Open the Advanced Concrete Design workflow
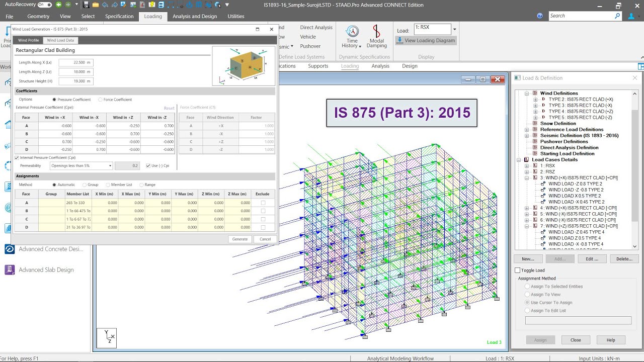 [x=44, y=249]
